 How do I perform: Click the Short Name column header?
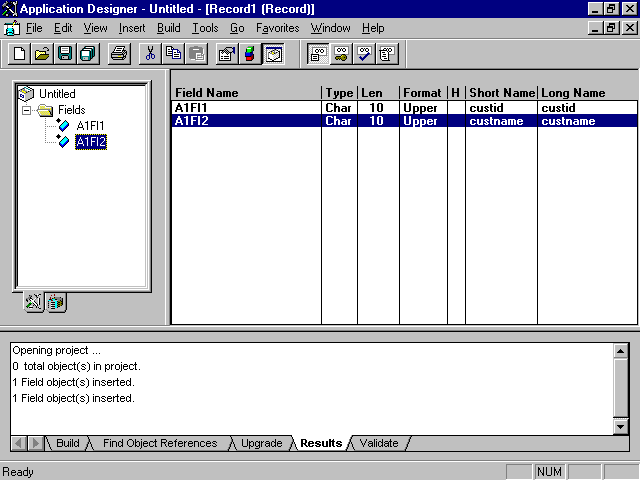502,93
